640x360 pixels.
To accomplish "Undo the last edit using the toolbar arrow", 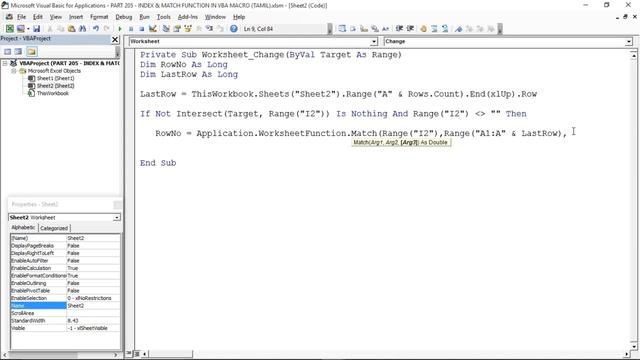I will click(x=96, y=29).
